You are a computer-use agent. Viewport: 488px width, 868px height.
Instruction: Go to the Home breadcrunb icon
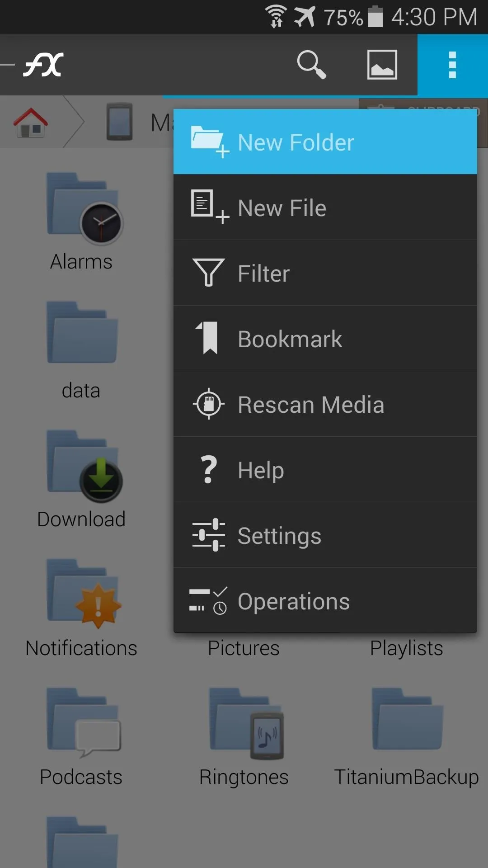tap(30, 122)
